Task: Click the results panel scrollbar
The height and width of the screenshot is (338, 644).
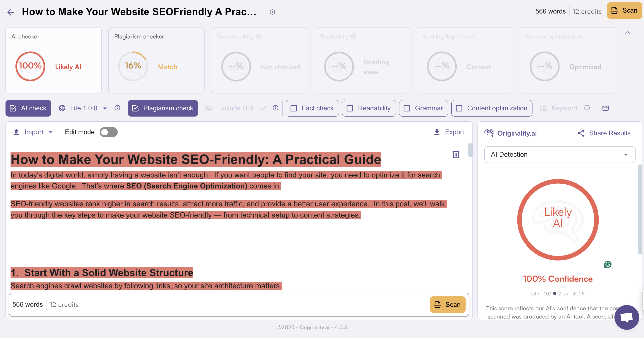Action: (640, 209)
